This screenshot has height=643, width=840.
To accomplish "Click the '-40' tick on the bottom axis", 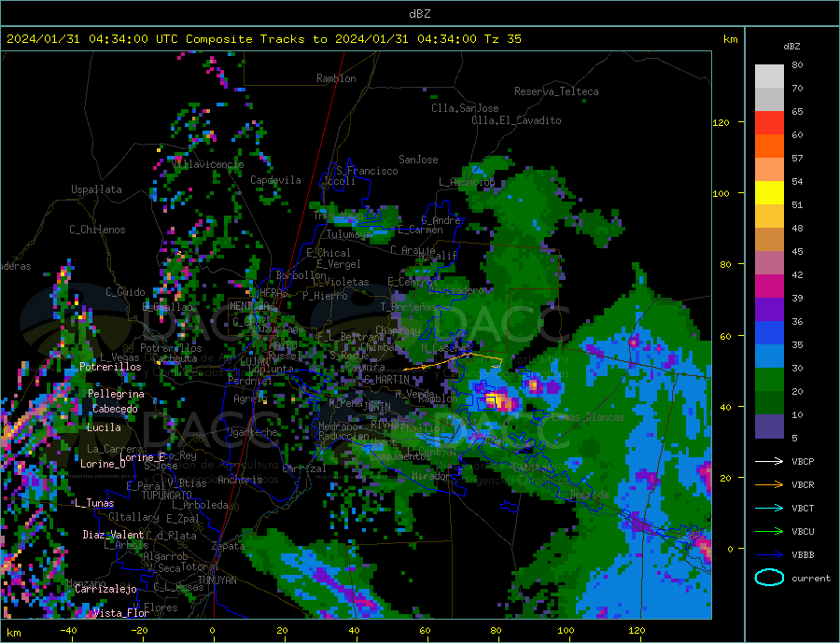I will (68, 631).
